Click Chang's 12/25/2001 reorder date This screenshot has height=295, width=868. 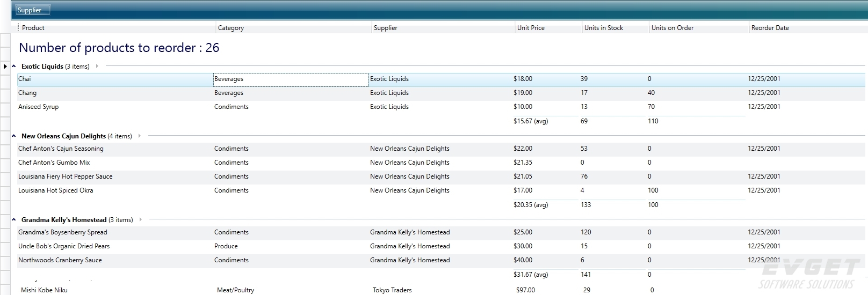pos(764,93)
